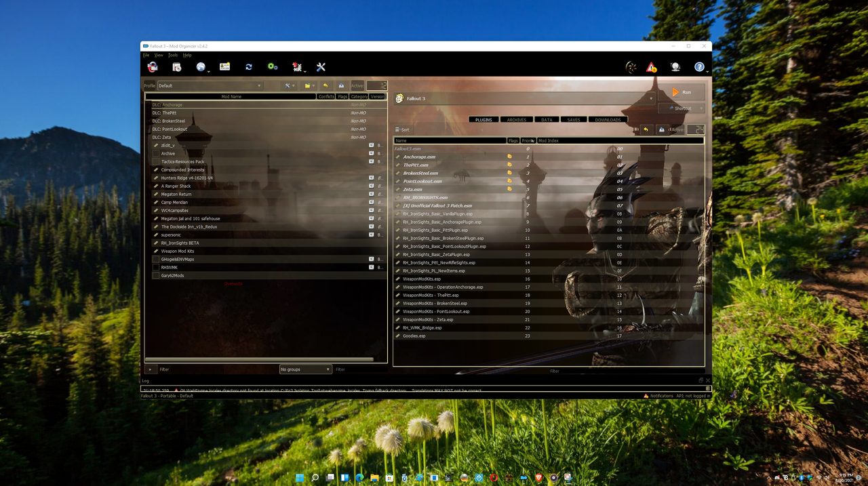This screenshot has height=486, width=868.
Task: Sort mods by Category column header
Action: point(359,96)
